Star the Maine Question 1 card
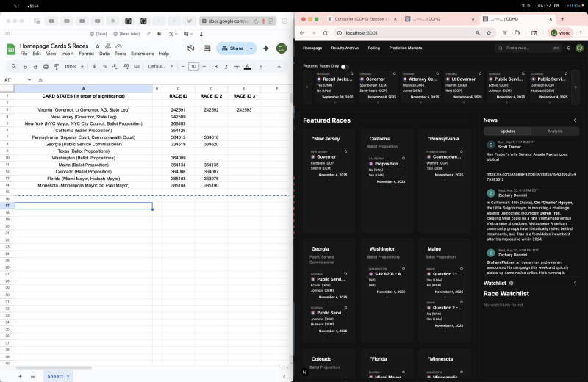 coord(462,268)
